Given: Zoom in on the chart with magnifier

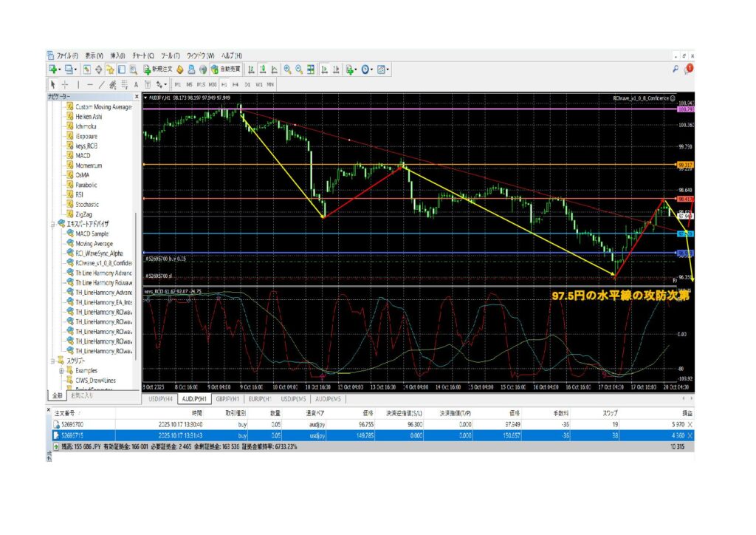Looking at the screenshot, I should click(286, 69).
